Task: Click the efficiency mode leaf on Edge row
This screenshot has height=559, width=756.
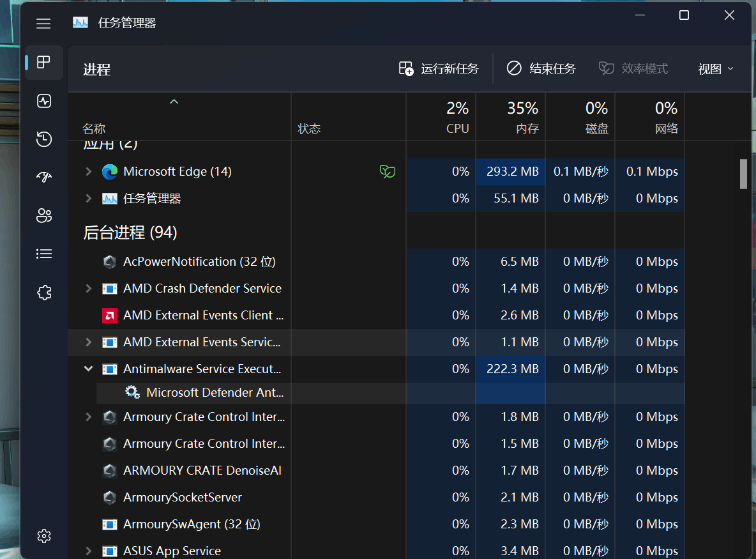Action: coord(387,171)
